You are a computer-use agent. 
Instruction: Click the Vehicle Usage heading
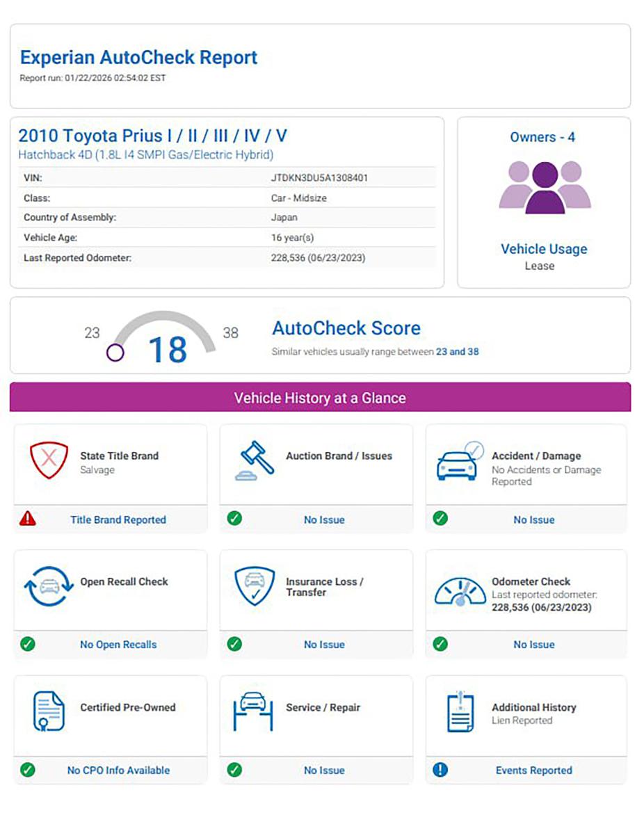click(544, 249)
